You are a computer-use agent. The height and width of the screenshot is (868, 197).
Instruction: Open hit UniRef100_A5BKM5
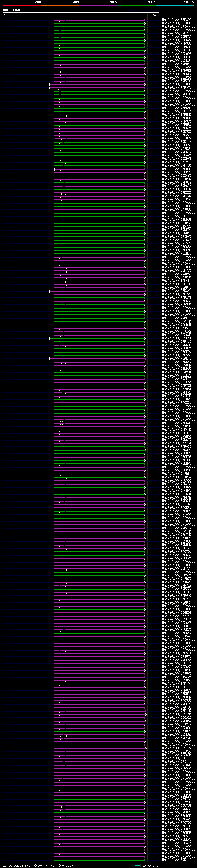pos(177,47)
